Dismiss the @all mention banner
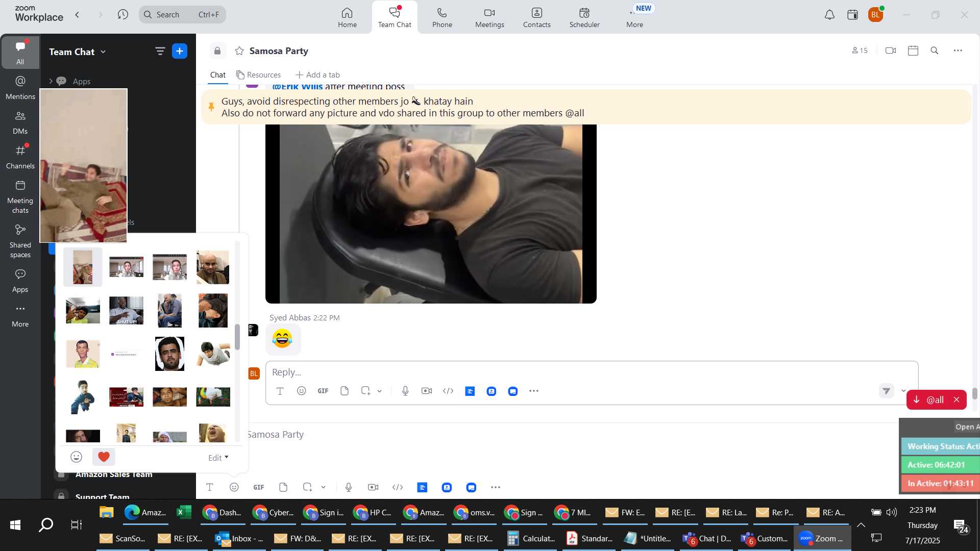The height and width of the screenshot is (551, 980). point(957,400)
